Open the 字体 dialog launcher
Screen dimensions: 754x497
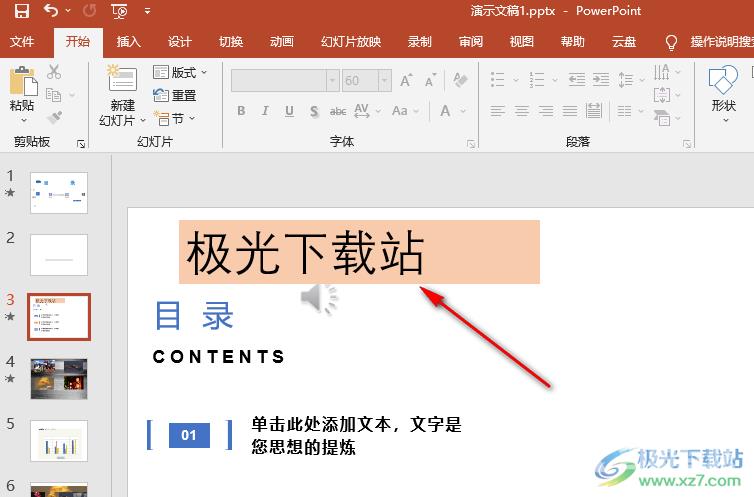click(x=471, y=144)
